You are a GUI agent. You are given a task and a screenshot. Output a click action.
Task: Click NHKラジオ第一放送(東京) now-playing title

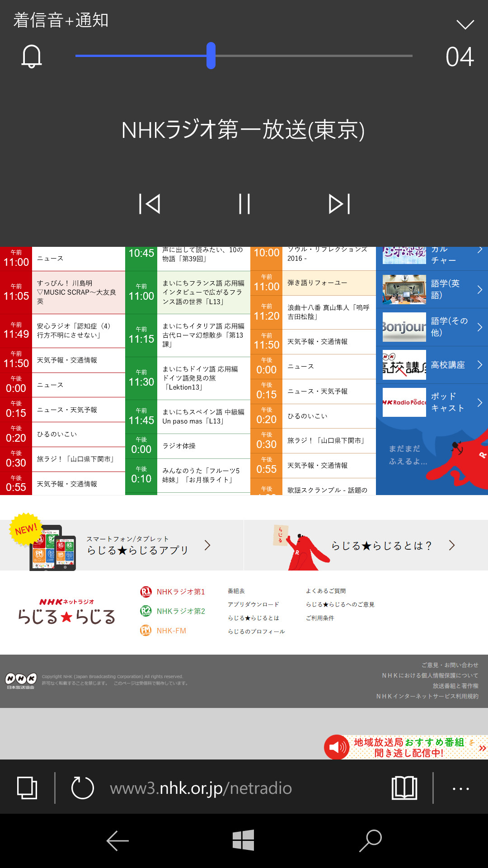(x=243, y=130)
